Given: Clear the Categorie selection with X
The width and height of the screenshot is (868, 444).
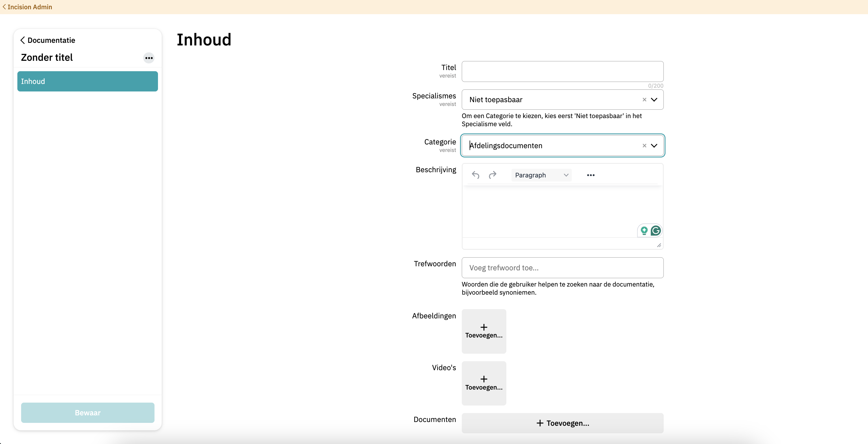Looking at the screenshot, I should click(x=644, y=146).
